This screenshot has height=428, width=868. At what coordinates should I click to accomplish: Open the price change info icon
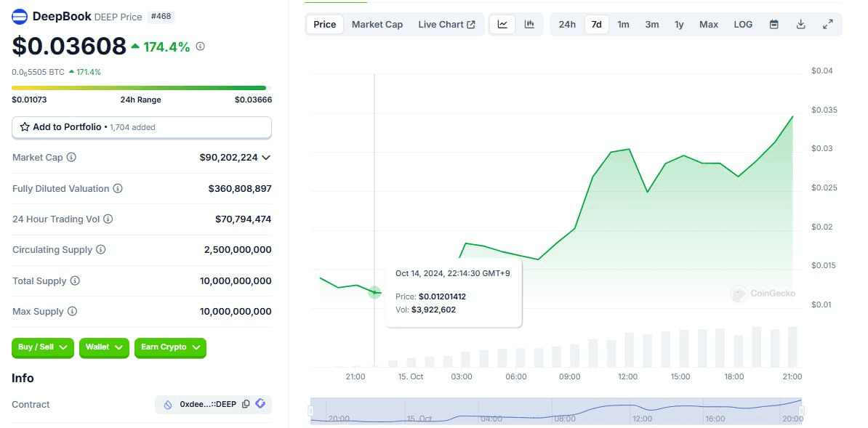[201, 47]
